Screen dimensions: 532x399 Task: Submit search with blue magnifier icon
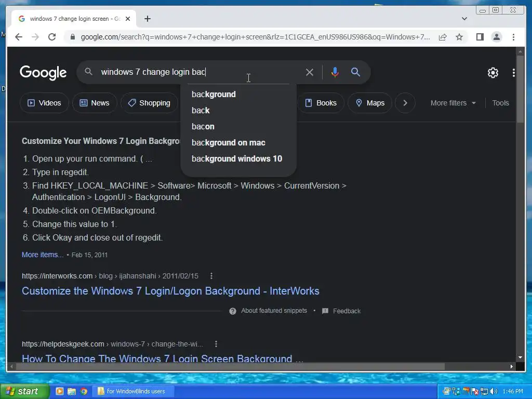click(x=355, y=72)
